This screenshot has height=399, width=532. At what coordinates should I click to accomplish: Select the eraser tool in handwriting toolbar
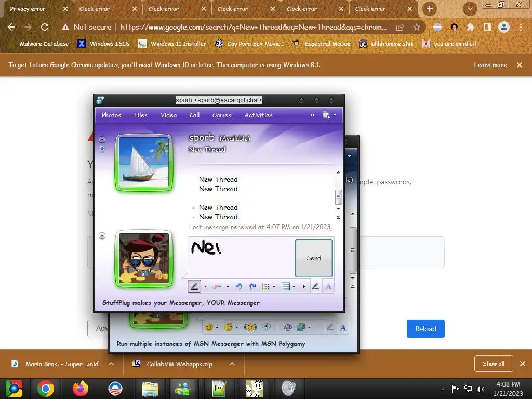217,287
